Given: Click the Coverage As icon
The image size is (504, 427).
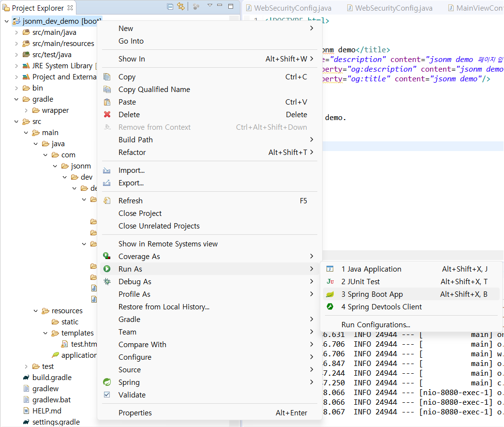Looking at the screenshot, I should (107, 256).
